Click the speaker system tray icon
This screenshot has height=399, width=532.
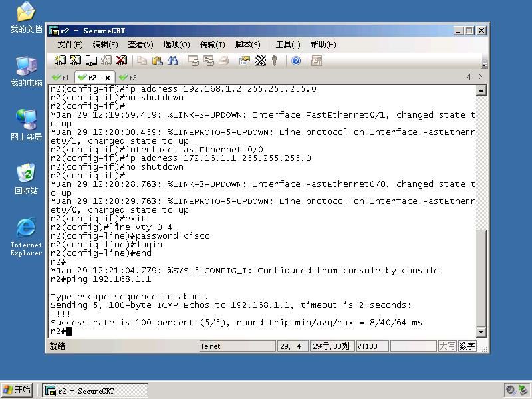tap(510, 390)
